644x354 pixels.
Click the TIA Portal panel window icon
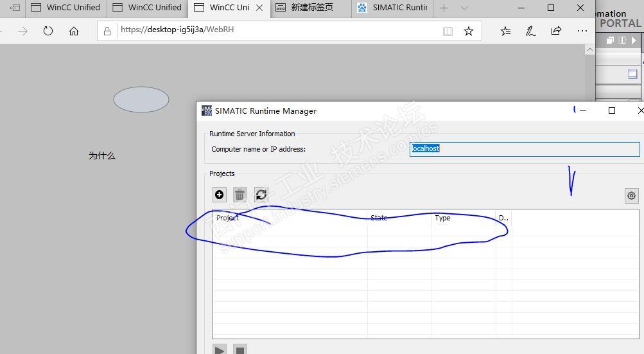tap(632, 74)
